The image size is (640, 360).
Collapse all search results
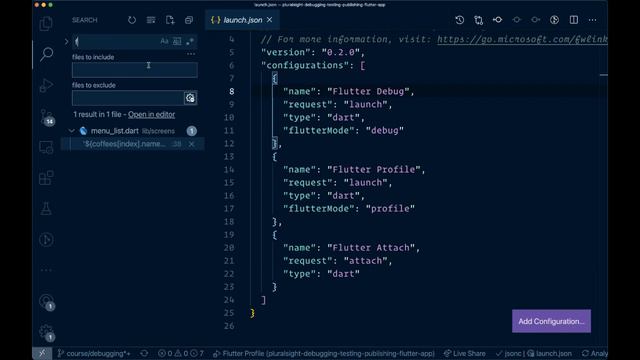(x=189, y=20)
